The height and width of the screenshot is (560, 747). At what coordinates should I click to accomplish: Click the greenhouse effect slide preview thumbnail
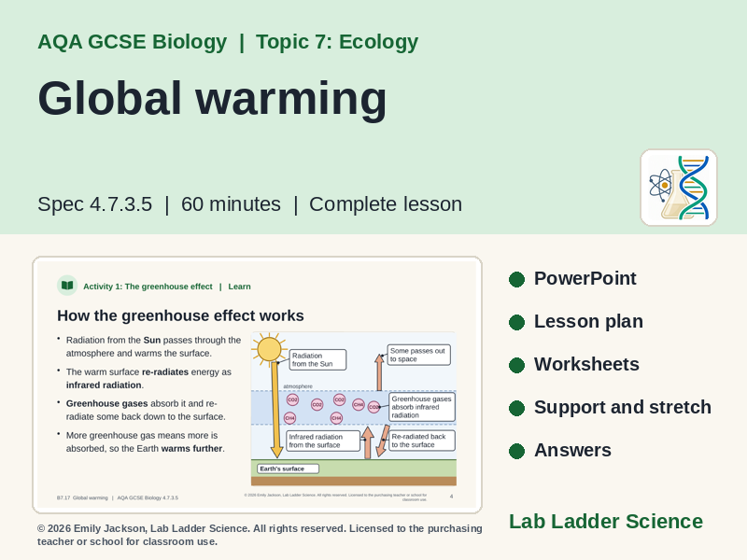[258, 385]
